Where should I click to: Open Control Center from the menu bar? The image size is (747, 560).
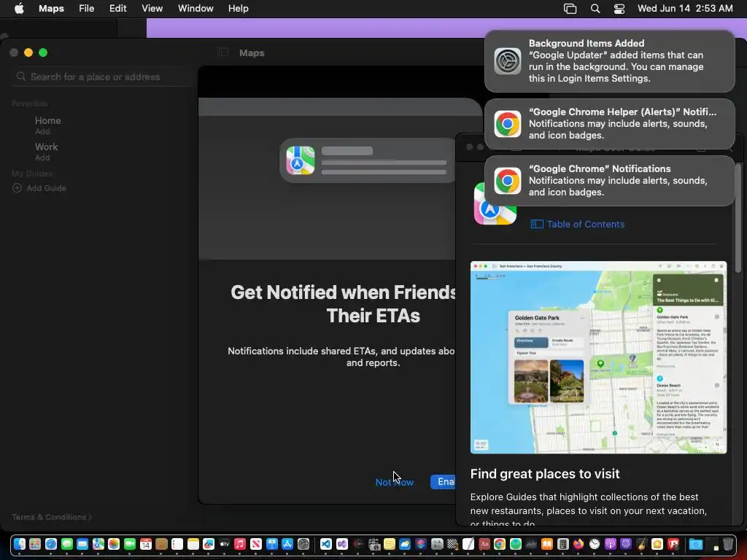pos(619,9)
